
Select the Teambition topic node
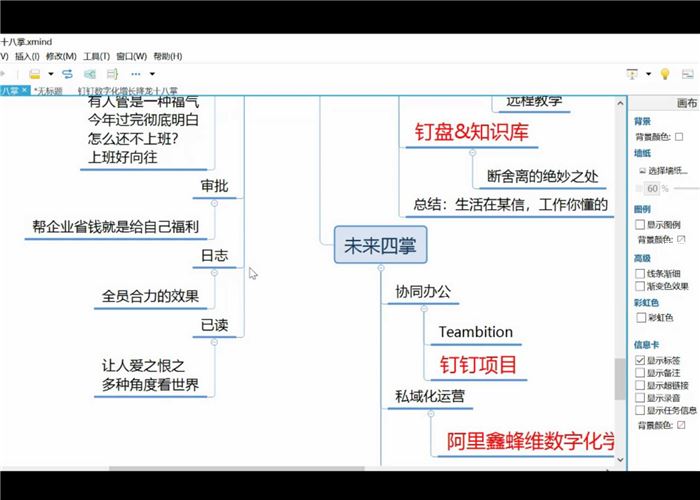click(475, 332)
